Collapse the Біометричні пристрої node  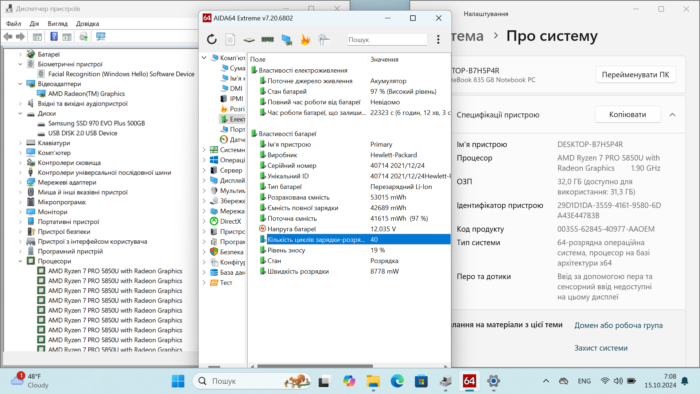[21, 64]
